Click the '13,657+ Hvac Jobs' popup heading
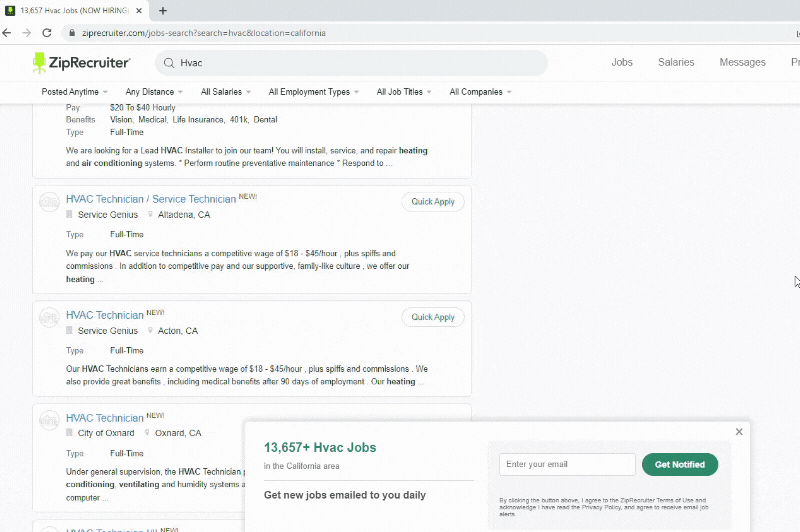The width and height of the screenshot is (800, 532). pos(320,447)
